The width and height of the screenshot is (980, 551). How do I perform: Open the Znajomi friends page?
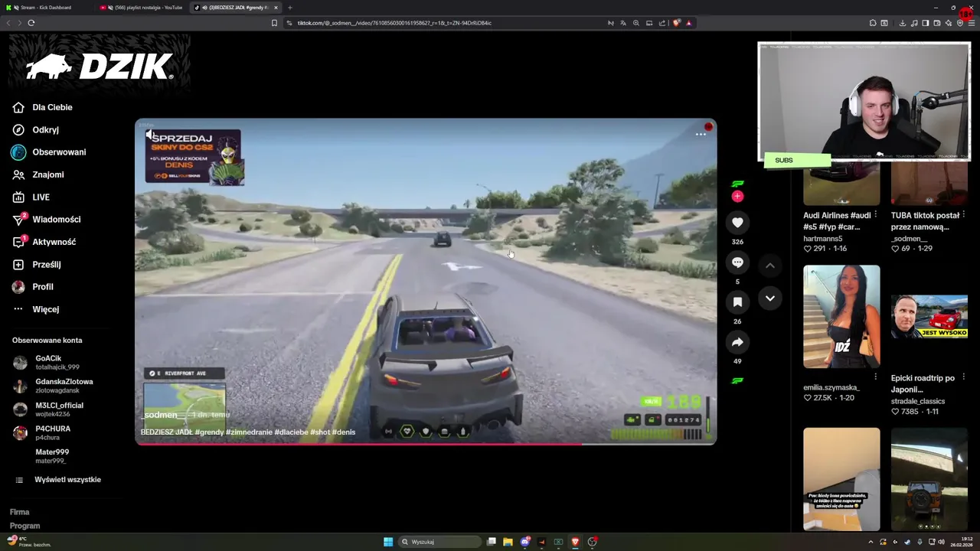coord(38,174)
